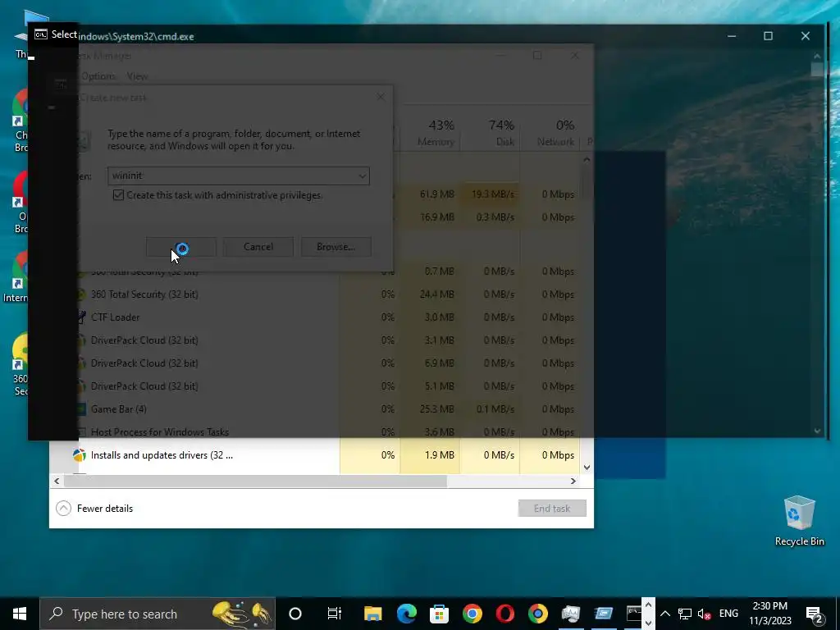840x630 pixels.
Task: Open Task View from the taskbar
Action: [x=335, y=614]
